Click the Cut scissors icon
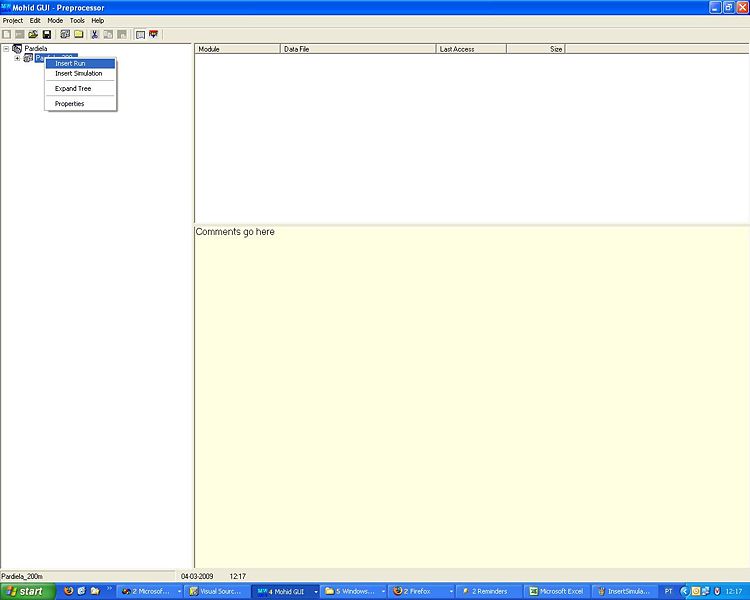This screenshot has height=600, width=750. 95,34
